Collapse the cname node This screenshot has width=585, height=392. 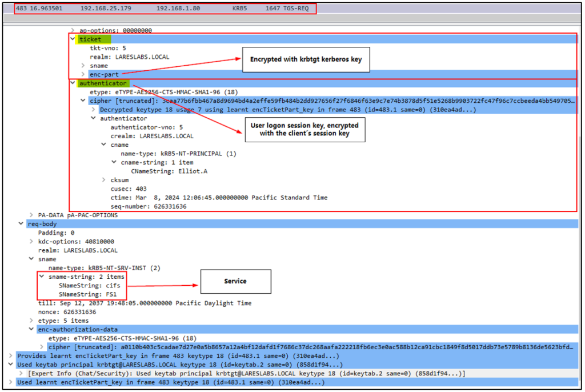pyautogui.click(x=104, y=145)
